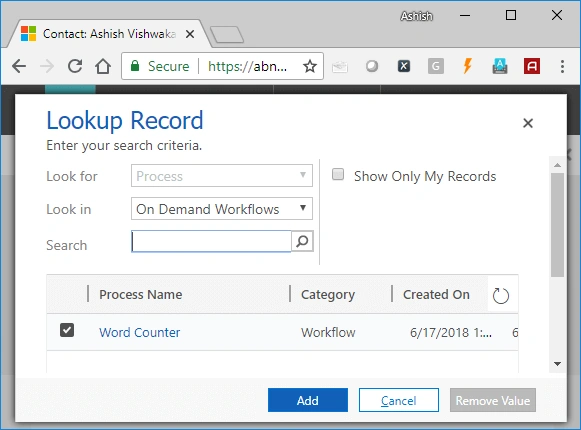Open the Word Counter process link
This screenshot has height=430, width=581.
tap(139, 333)
